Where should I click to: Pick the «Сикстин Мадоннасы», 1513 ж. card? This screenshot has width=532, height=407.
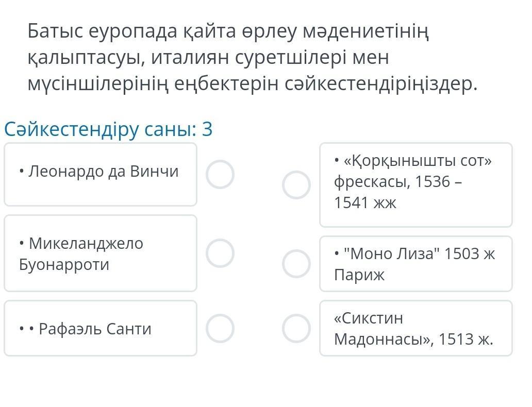click(415, 328)
